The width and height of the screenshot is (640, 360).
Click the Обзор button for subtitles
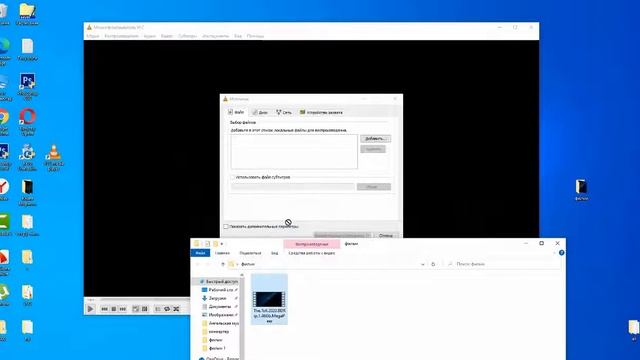(x=373, y=187)
